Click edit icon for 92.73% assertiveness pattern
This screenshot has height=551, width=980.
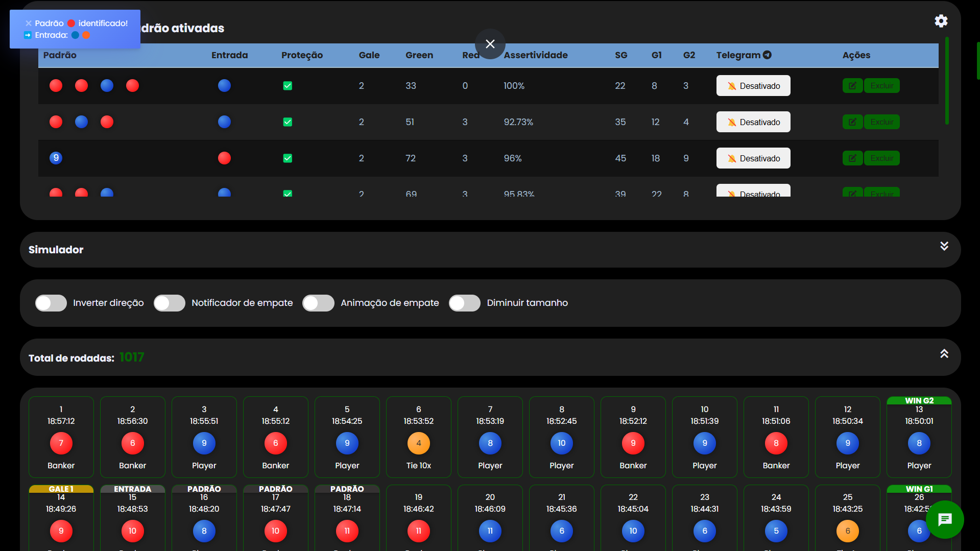point(852,122)
